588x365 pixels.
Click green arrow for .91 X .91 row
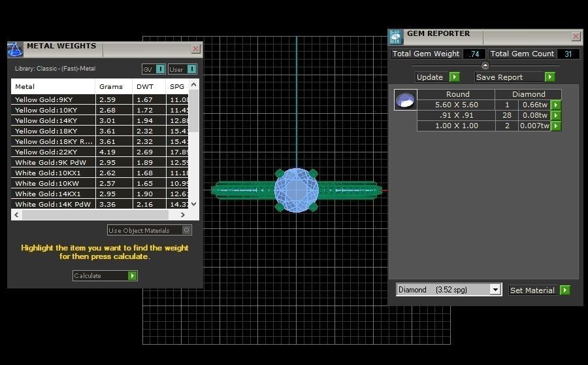[x=556, y=115]
